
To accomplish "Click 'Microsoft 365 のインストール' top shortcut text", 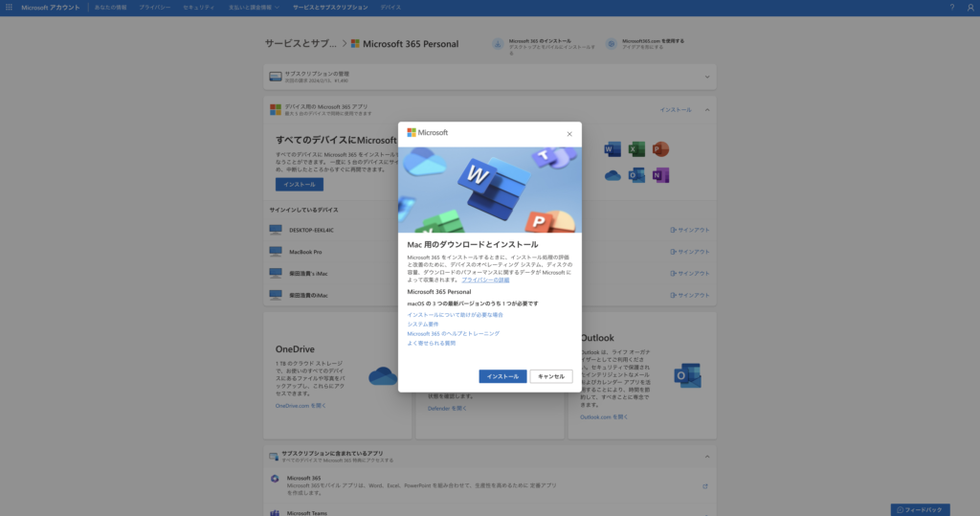I will (x=540, y=41).
